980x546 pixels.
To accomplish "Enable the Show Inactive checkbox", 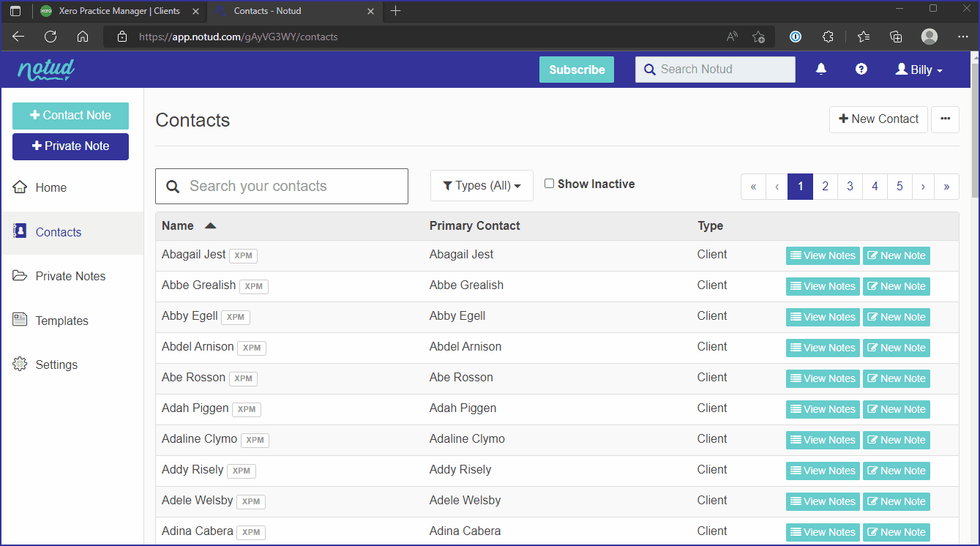I will click(x=550, y=184).
